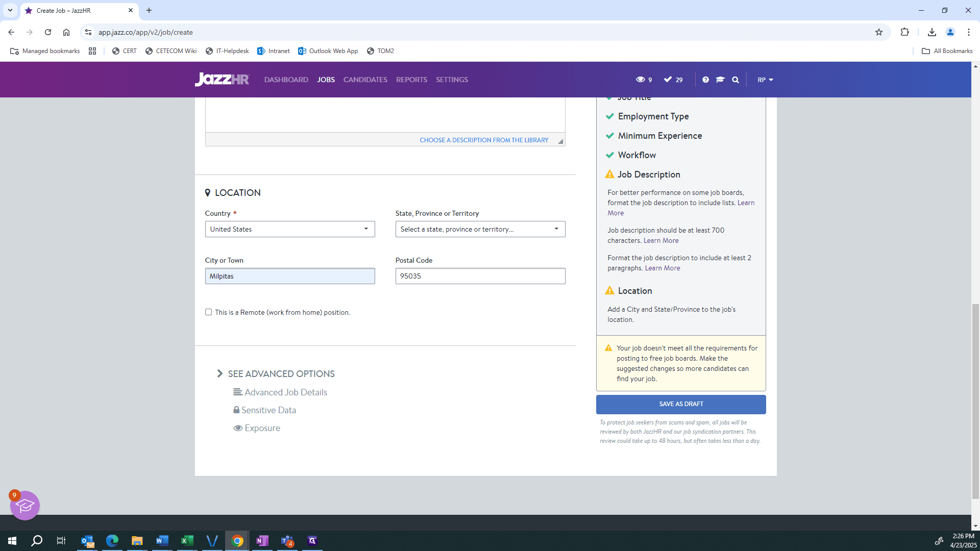Click the search magnifier in JazzHR header
980x551 pixels.
[x=736, y=80]
